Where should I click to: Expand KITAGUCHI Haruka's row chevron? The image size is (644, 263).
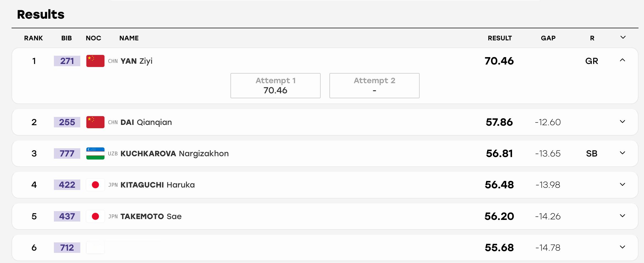click(x=623, y=184)
